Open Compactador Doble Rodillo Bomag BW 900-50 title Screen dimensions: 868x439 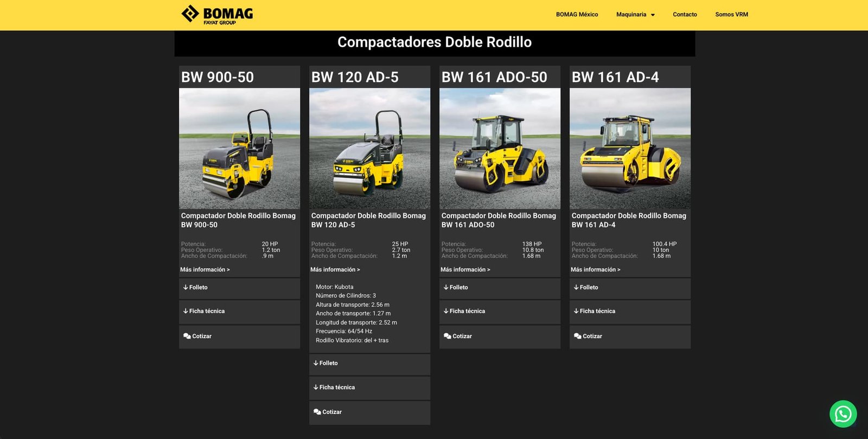coord(238,220)
